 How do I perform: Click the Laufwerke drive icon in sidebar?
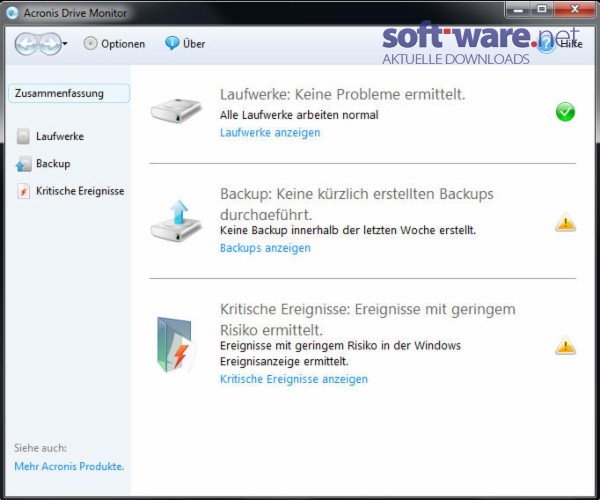click(x=23, y=136)
